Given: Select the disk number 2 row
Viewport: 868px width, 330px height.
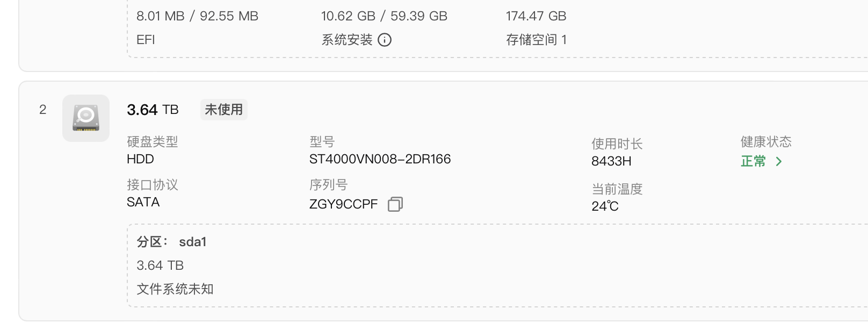Looking at the screenshot, I should 42,110.
